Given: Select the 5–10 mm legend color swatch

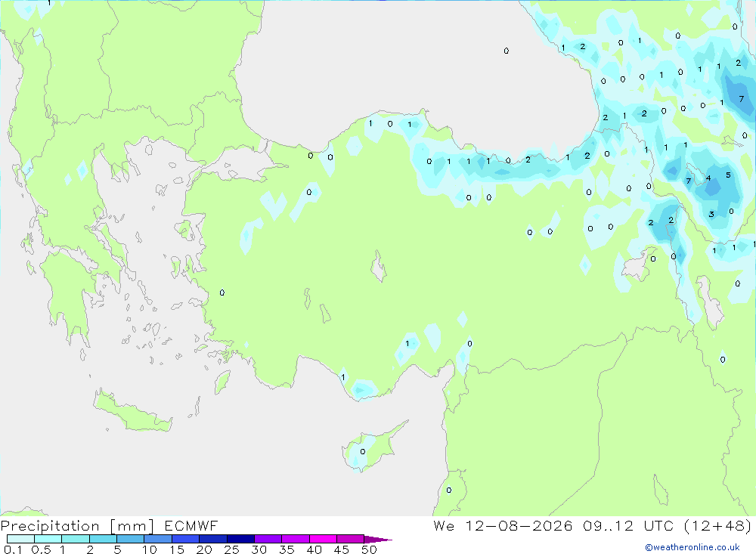Looking at the screenshot, I should tap(131, 539).
